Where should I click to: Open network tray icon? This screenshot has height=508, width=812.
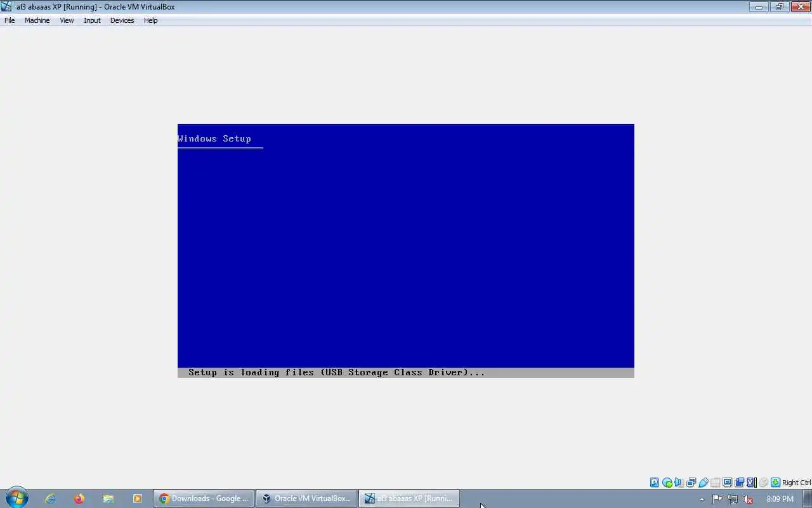[733, 499]
